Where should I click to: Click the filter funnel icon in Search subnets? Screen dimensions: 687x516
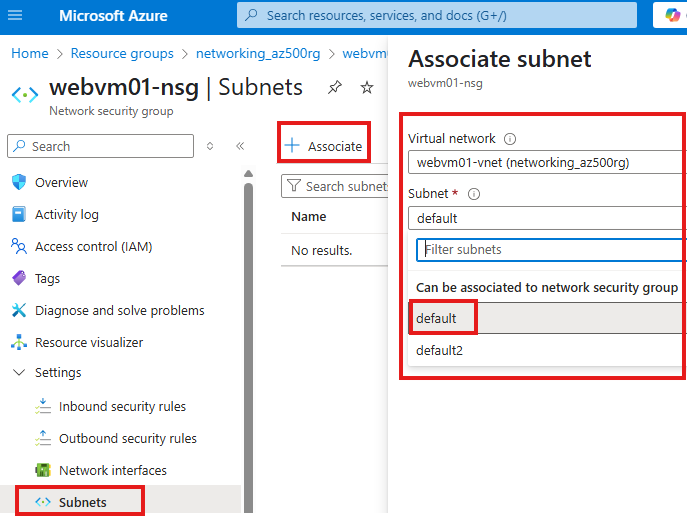pyautogui.click(x=294, y=186)
